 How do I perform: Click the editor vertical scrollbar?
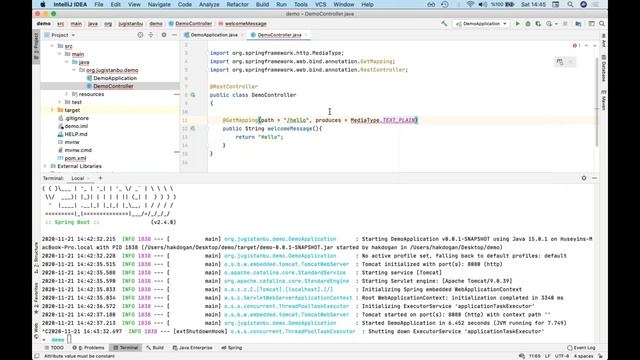tap(596, 102)
